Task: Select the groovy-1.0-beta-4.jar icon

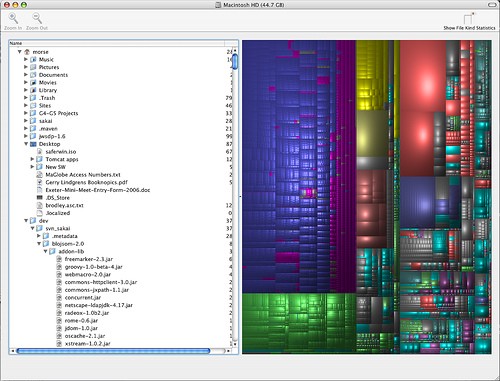Action: [59, 267]
